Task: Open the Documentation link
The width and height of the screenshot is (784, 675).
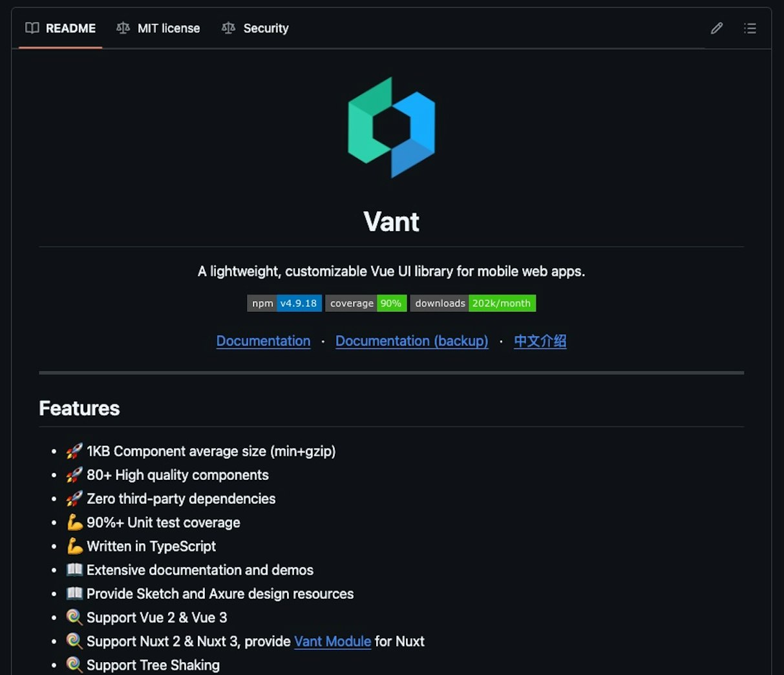Action: (x=263, y=341)
